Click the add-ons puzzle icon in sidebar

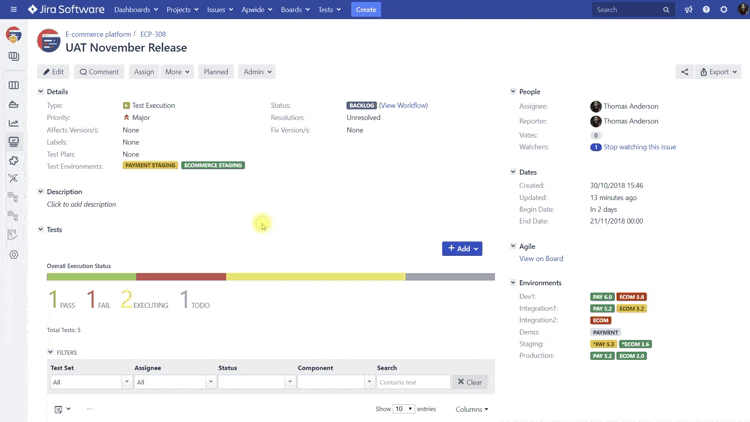coord(13,160)
